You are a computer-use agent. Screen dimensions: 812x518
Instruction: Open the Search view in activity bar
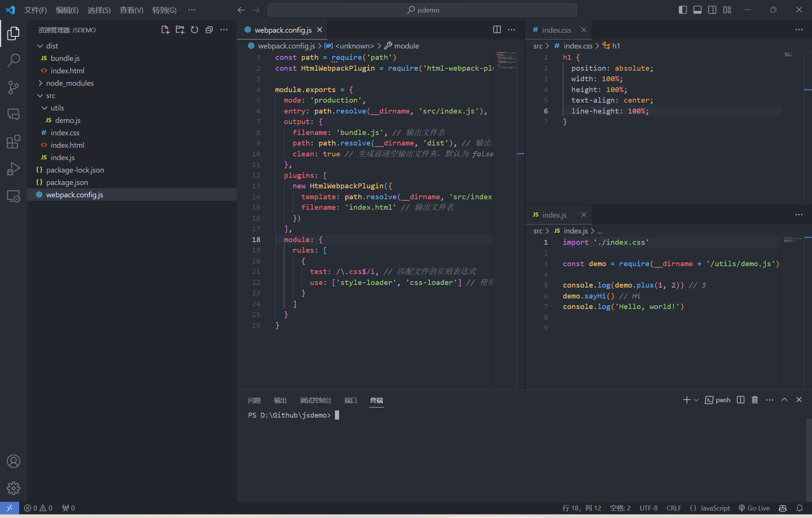[x=14, y=60]
